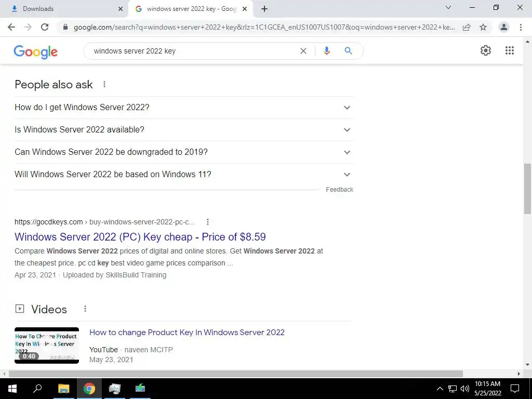
Task: Expand 'Will Windows Server 2022 be based on Windows 11?'
Action: (x=184, y=175)
